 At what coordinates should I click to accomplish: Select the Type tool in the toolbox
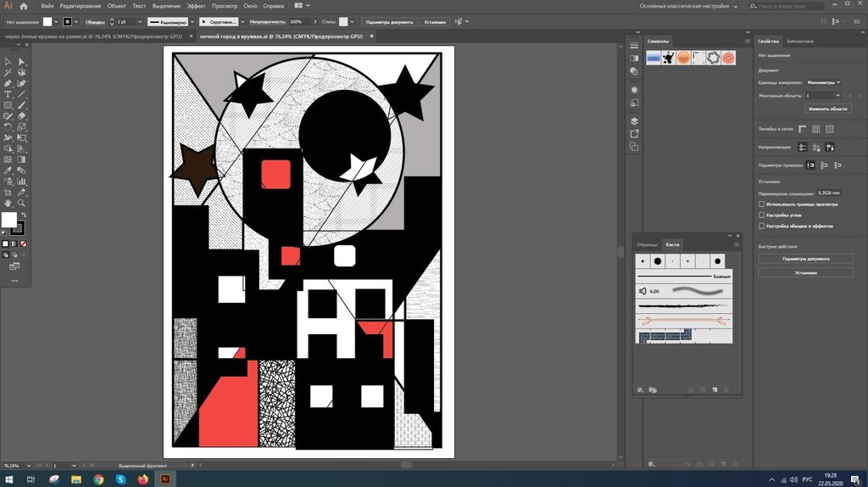click(8, 94)
